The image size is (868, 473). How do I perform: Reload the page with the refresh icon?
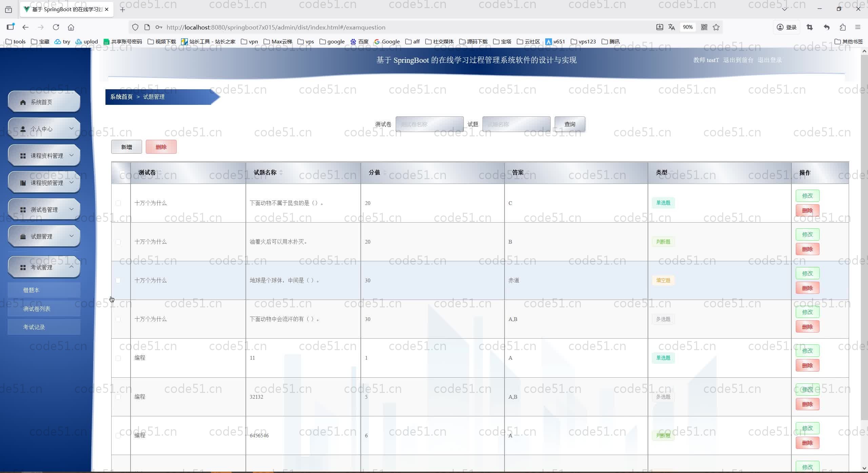(56, 27)
